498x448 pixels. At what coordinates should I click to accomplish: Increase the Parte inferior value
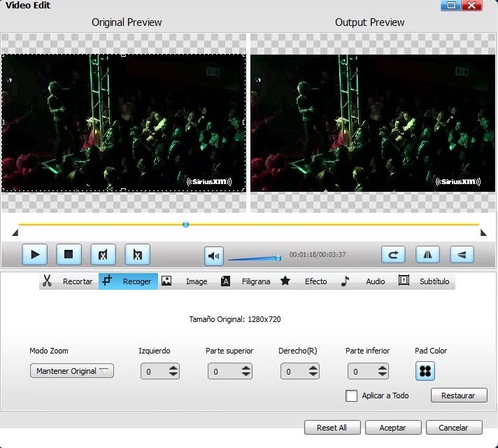[383, 368]
